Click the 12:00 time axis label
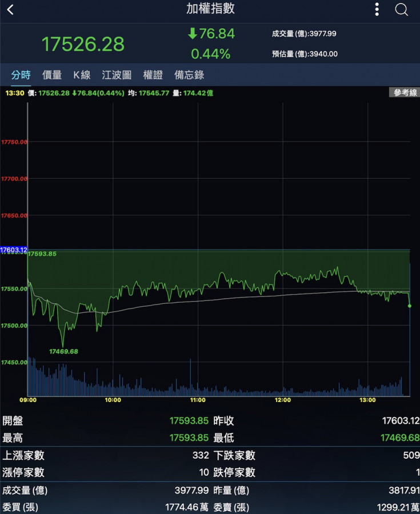This screenshot has width=420, height=514. [283, 400]
